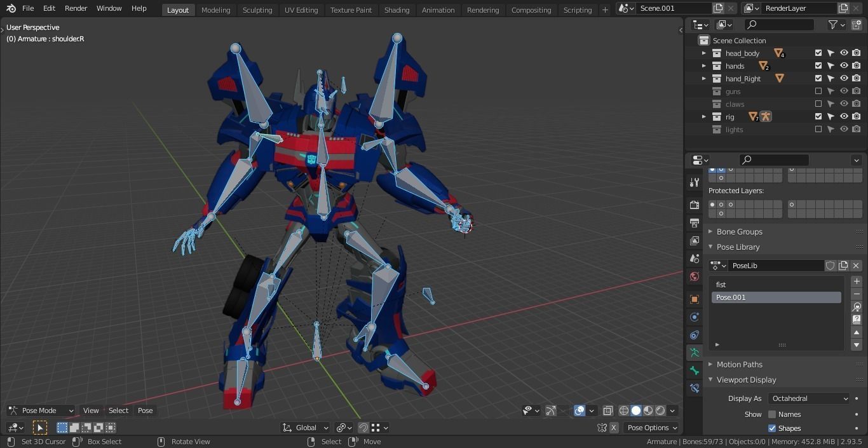
Task: Duplicate the PoseLib action
Action: click(x=843, y=266)
